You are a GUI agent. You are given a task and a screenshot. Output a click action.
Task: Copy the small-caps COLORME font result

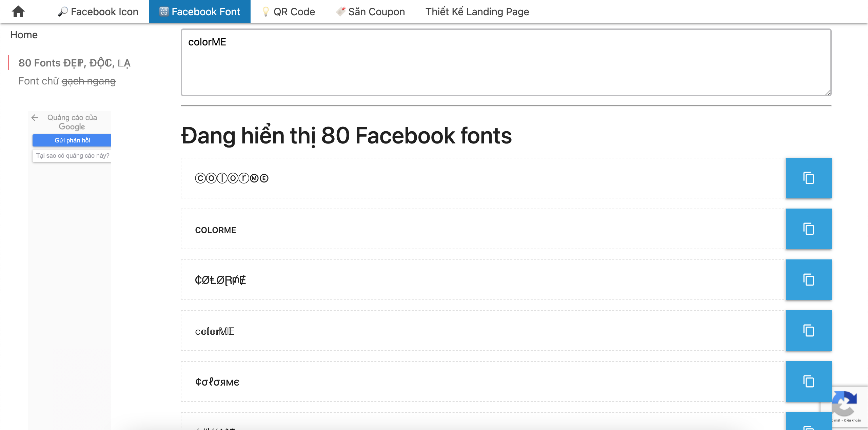809,229
